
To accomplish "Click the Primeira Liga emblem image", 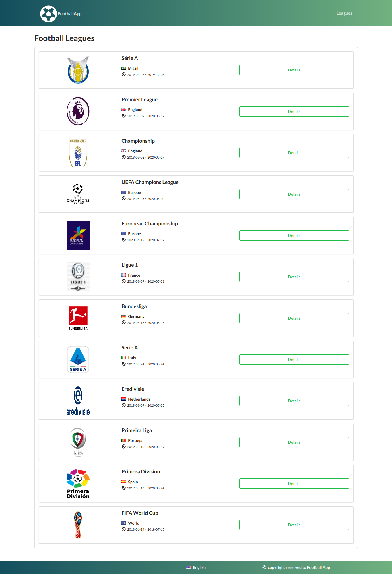I will 78,442.
